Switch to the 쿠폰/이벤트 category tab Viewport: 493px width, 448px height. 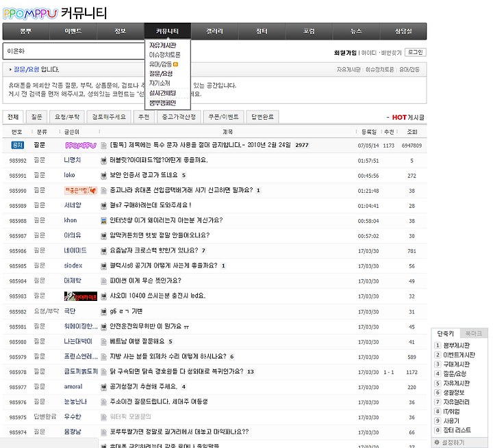click(x=223, y=117)
